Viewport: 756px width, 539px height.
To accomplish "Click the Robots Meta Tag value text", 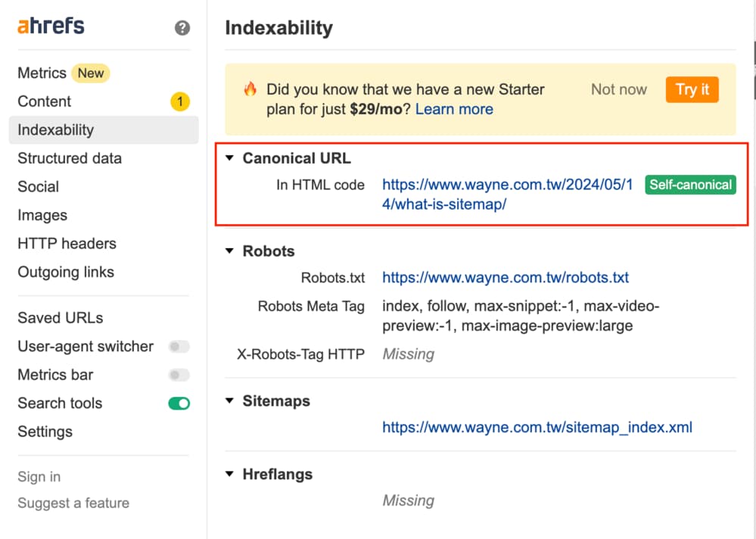I will [x=521, y=316].
